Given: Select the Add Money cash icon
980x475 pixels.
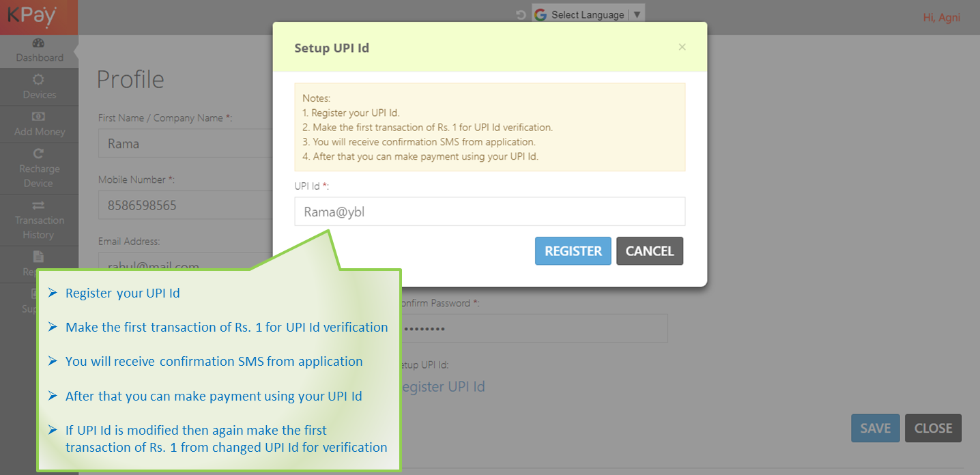Looking at the screenshot, I should point(39,117).
